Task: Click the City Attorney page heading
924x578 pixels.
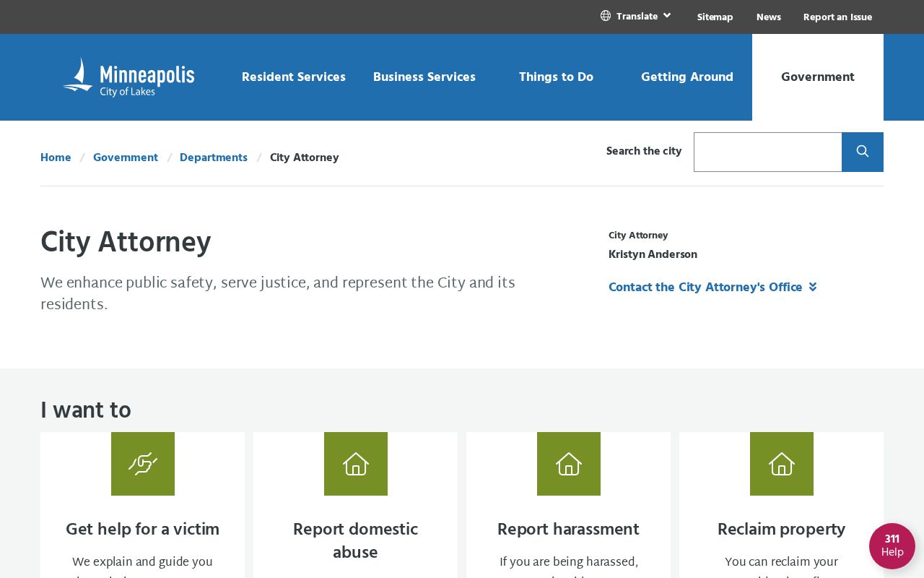Action: tap(126, 242)
